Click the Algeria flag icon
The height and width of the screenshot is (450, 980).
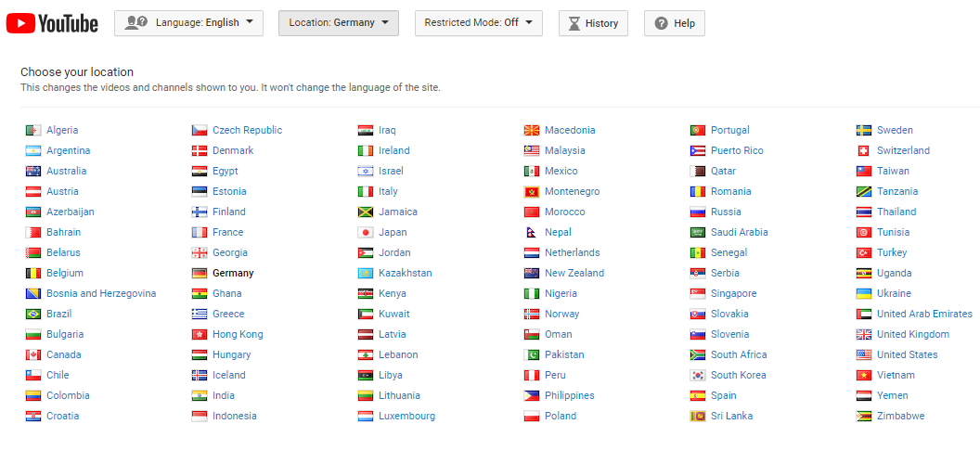coord(33,131)
